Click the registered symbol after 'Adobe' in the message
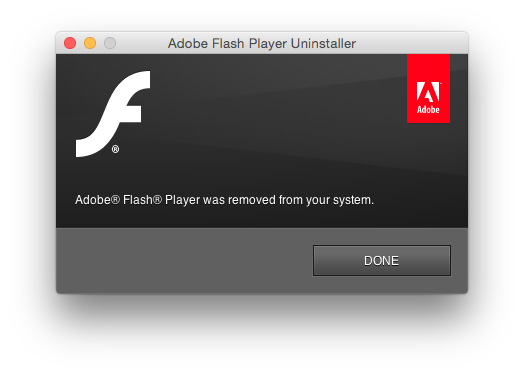This screenshot has height=374, width=524. click(115, 200)
